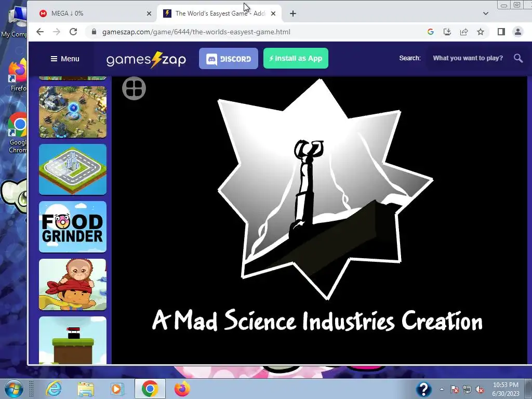This screenshot has height=399, width=532.
Task: Click the address bar URL text
Action: tap(196, 32)
